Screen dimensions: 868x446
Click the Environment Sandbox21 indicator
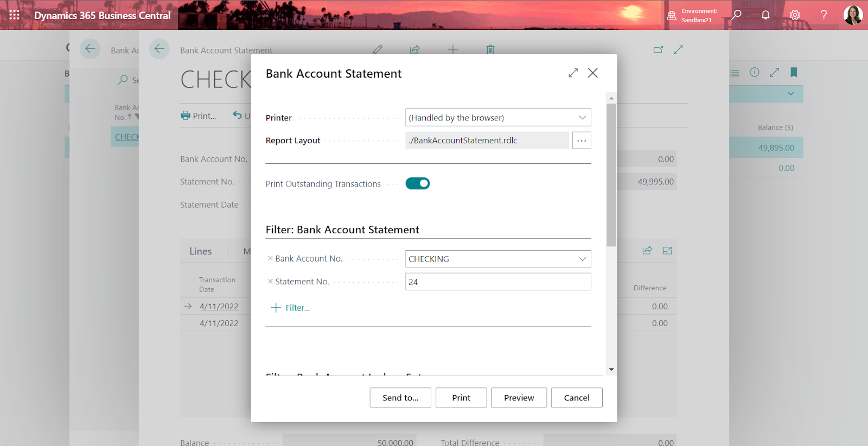(692, 15)
